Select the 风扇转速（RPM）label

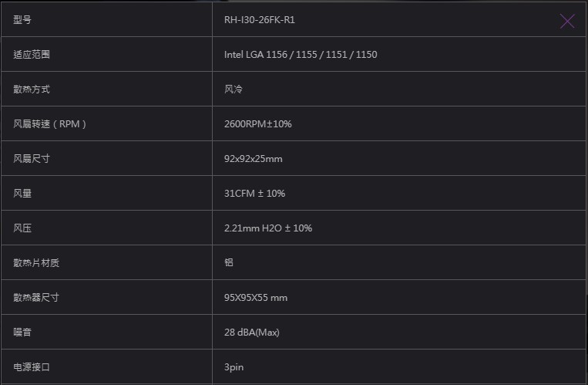[x=50, y=124]
